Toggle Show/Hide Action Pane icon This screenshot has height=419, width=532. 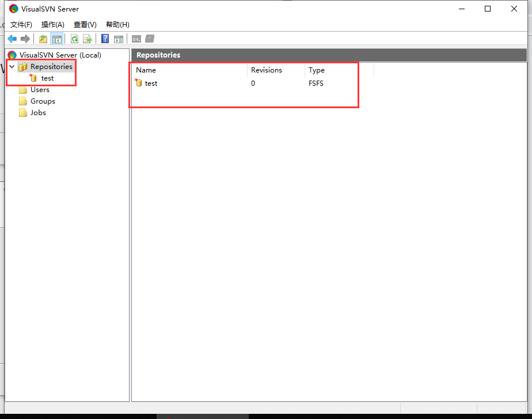click(x=119, y=39)
